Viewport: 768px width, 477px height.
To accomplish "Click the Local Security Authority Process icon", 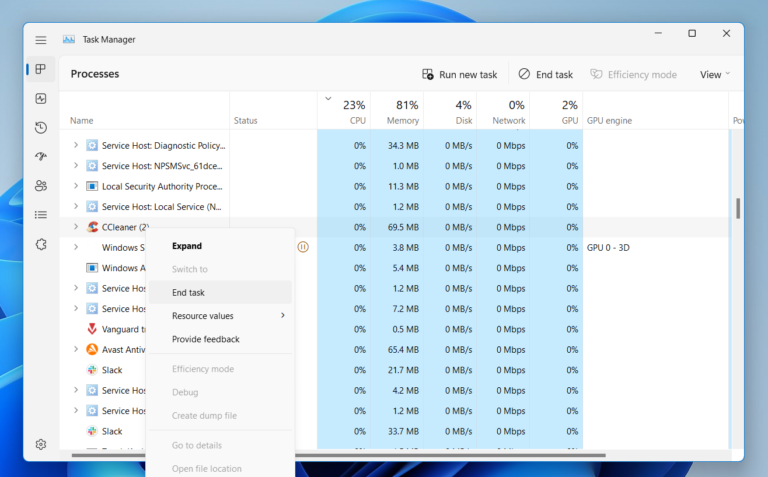I will [92, 186].
